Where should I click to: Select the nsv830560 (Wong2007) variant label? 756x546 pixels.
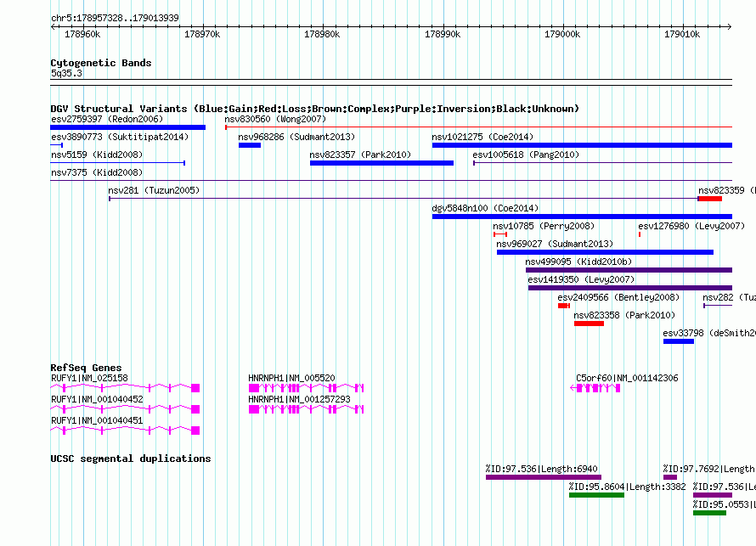tap(275, 119)
